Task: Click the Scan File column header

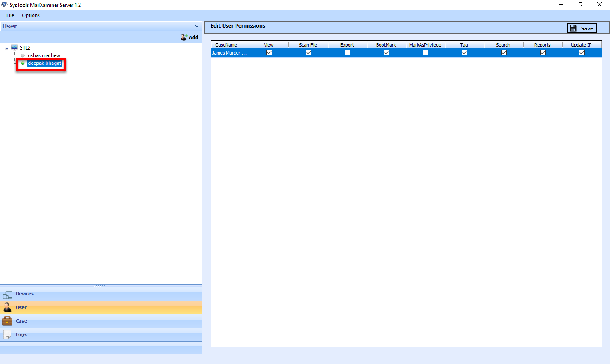Action: (308, 45)
